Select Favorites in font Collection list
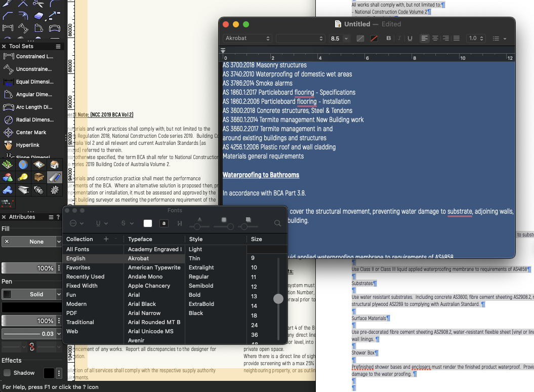This screenshot has height=392, width=534. 78,267
